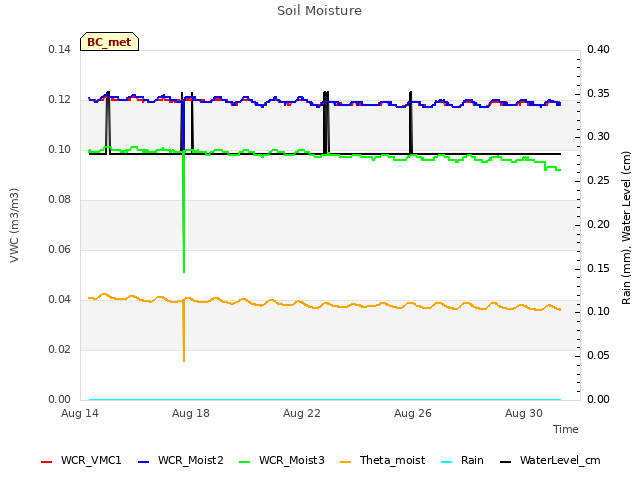This screenshot has width=640, height=480.
Task: Click the Aug 30 x-axis label
Action: pos(524,413)
